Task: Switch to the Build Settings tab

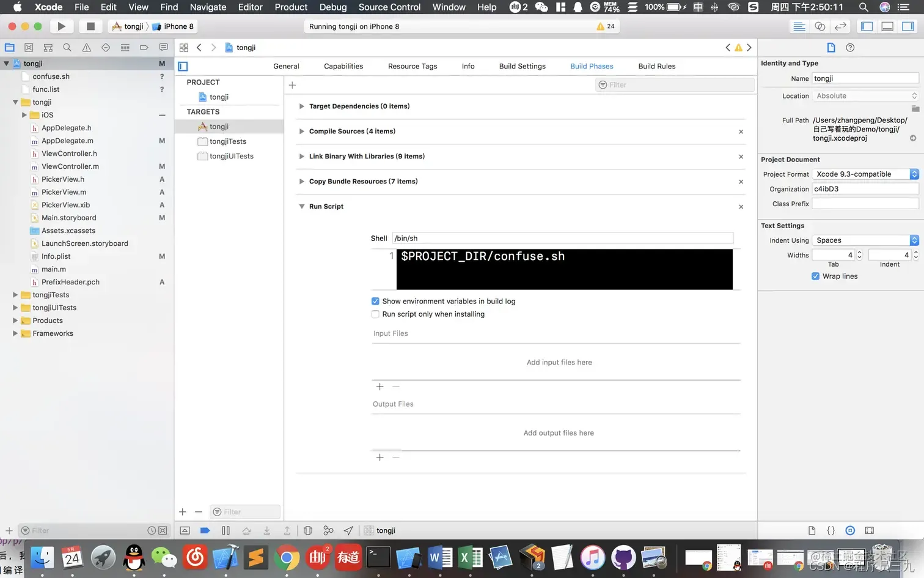Action: 522,66
